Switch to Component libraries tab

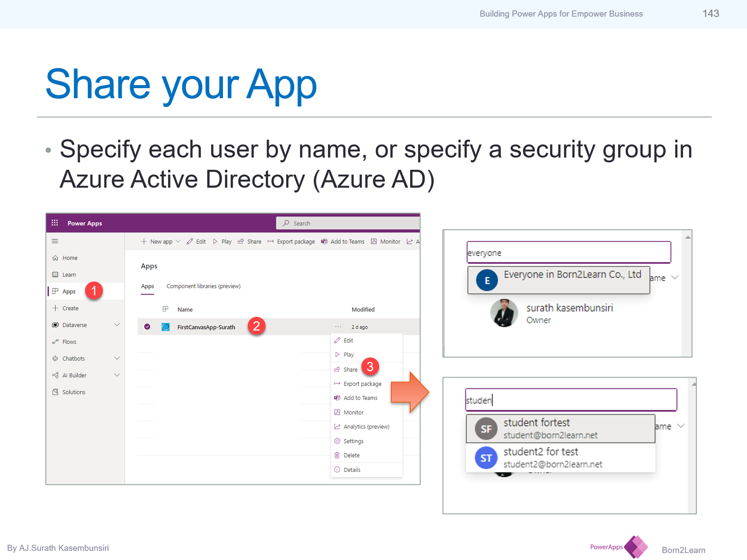(203, 286)
